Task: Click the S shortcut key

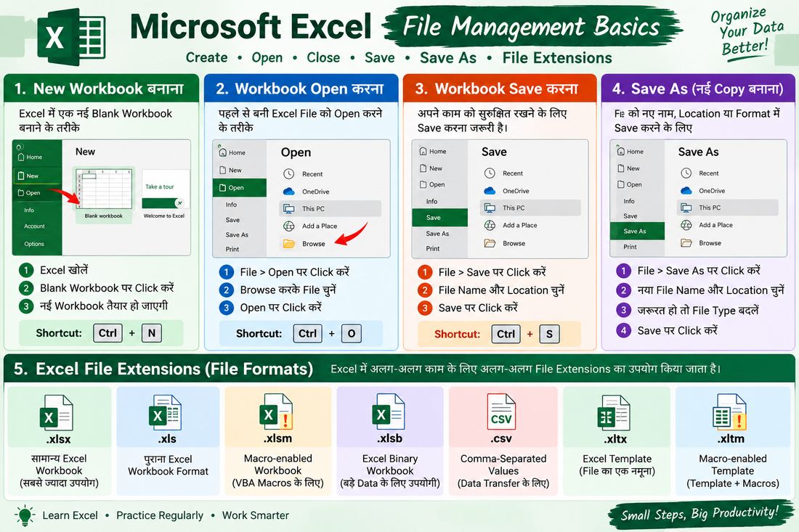Action: pyautogui.click(x=549, y=334)
